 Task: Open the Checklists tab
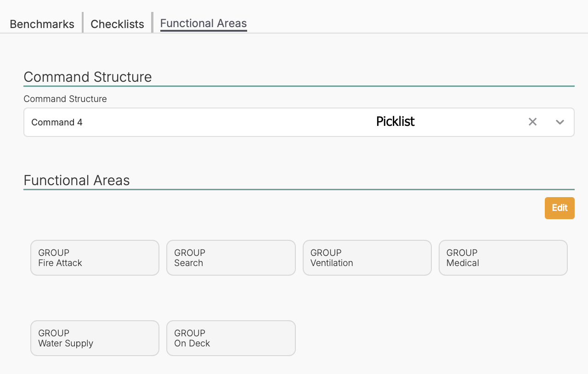(x=117, y=24)
